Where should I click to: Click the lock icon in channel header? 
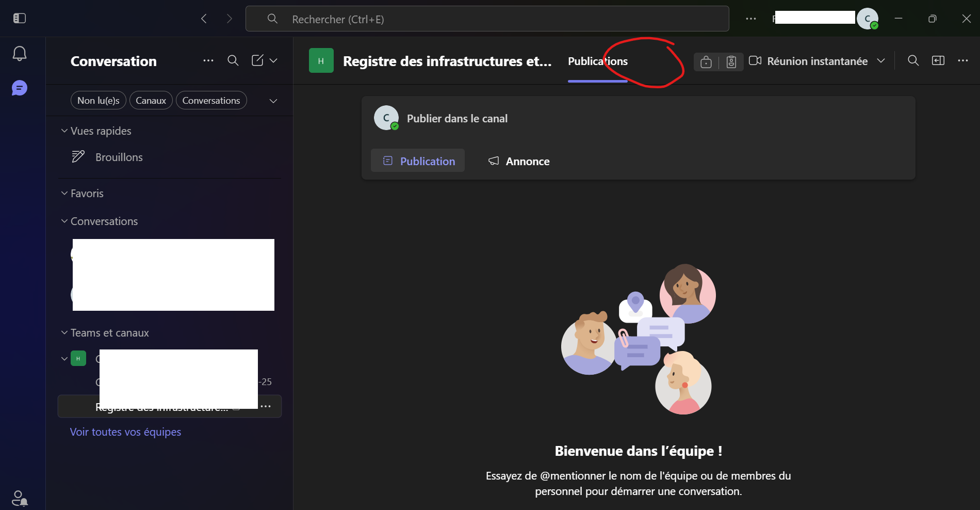point(706,62)
